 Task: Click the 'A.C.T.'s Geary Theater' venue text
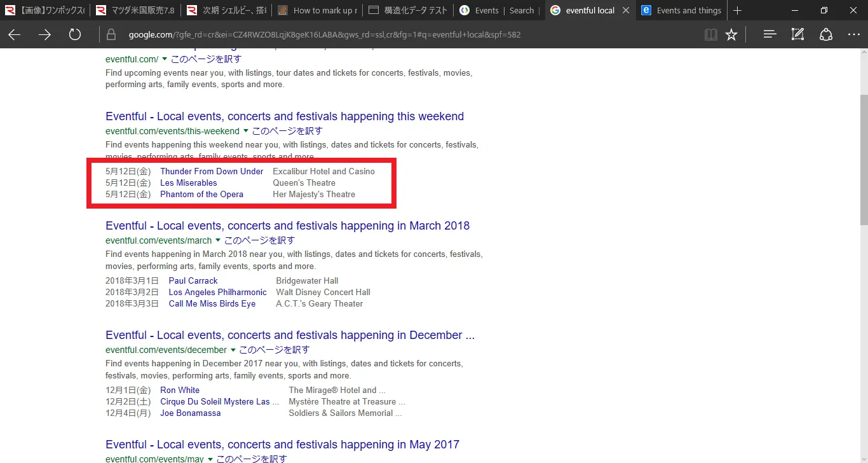coord(320,303)
